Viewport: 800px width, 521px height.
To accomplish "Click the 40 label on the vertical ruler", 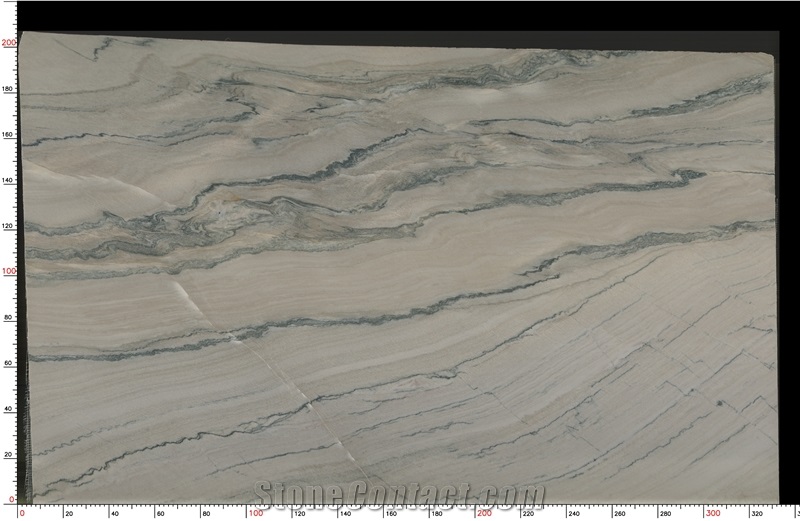I will tap(8, 409).
